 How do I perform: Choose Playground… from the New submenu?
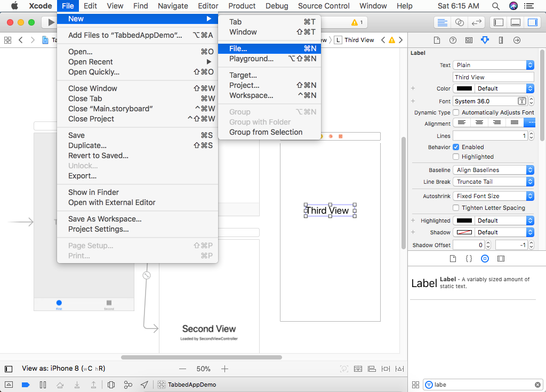(269, 59)
